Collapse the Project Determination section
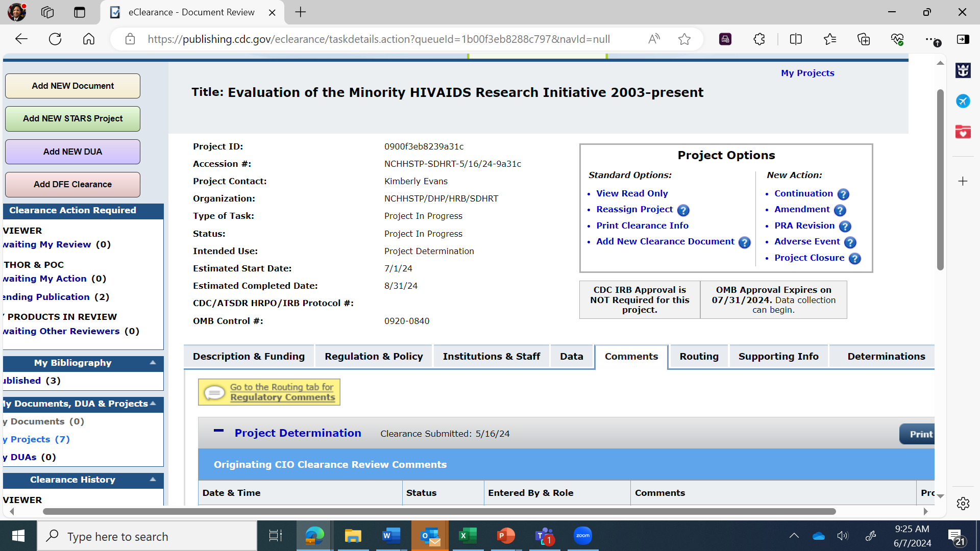The width and height of the screenshot is (980, 551). (218, 431)
